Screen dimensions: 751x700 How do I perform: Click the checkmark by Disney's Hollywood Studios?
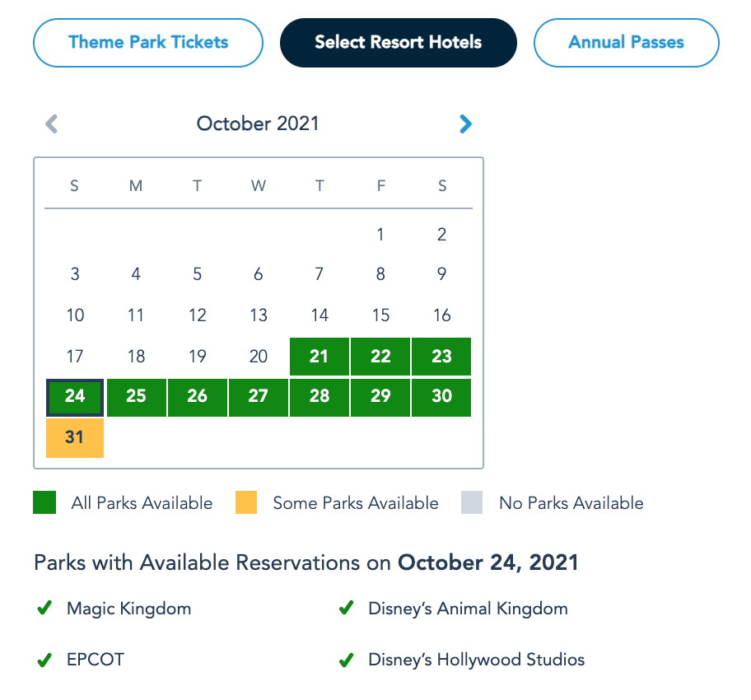[346, 660]
